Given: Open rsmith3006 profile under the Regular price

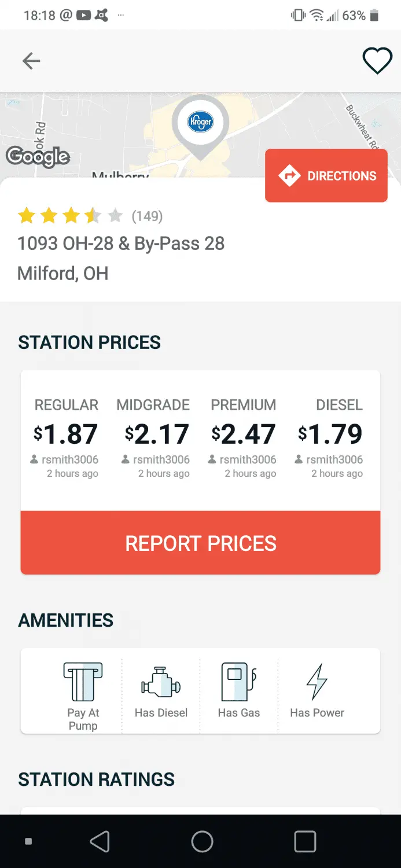Looking at the screenshot, I should pos(69,459).
